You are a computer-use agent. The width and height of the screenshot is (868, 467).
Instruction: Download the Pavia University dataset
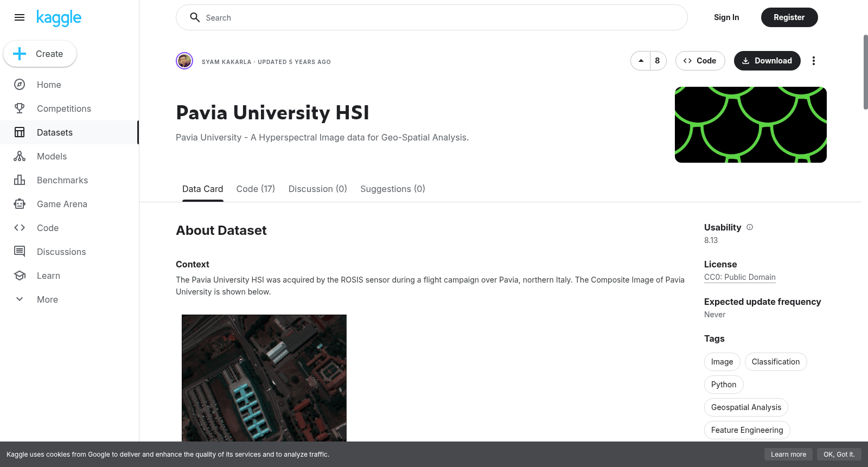coord(767,61)
